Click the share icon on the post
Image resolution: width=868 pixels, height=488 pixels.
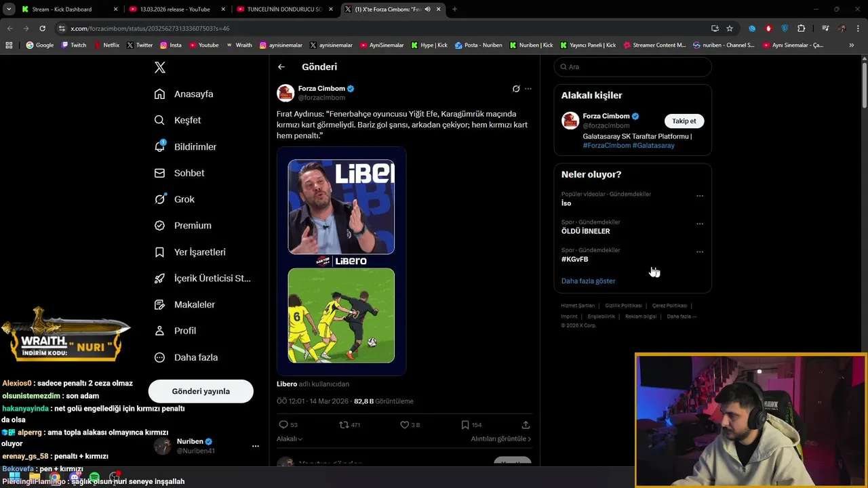526,425
